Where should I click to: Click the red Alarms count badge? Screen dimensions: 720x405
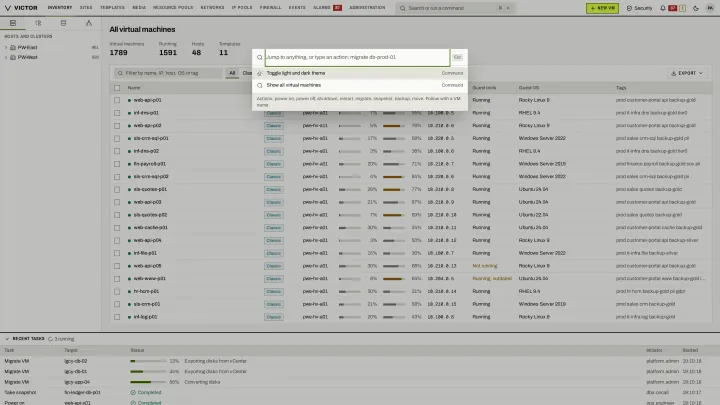point(338,8)
